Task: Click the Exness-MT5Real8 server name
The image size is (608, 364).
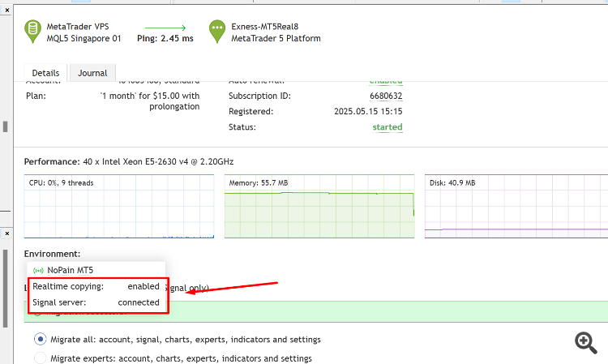Action: coord(265,27)
